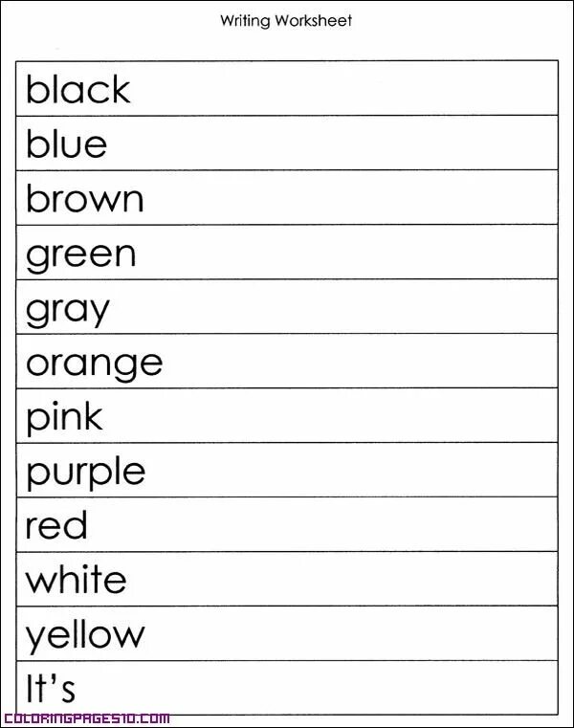574x728 pixels.
Task: Click the word yellow
Action: pos(85,636)
